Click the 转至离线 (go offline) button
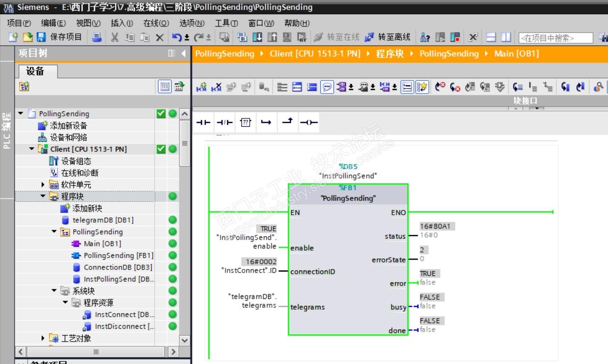 coord(388,37)
